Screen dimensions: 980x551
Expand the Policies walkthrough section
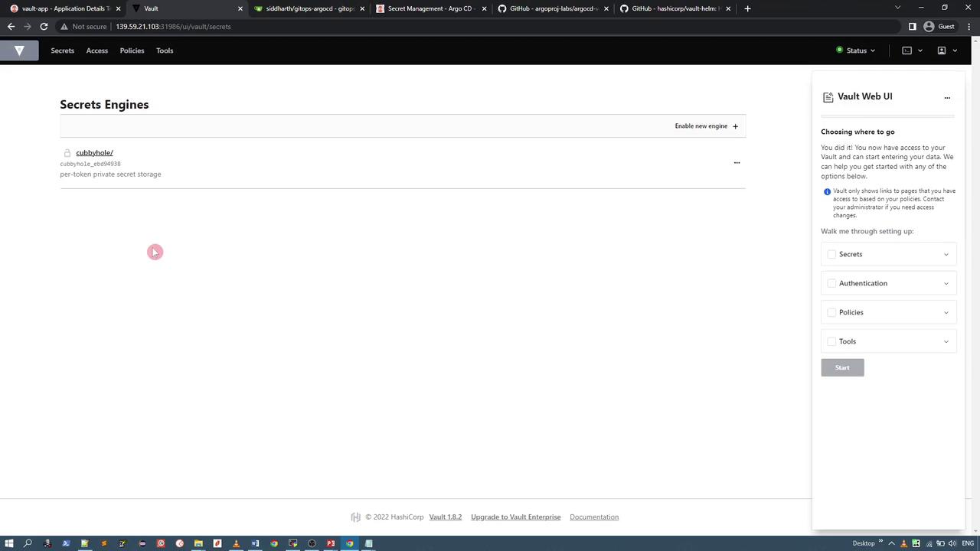click(x=946, y=313)
